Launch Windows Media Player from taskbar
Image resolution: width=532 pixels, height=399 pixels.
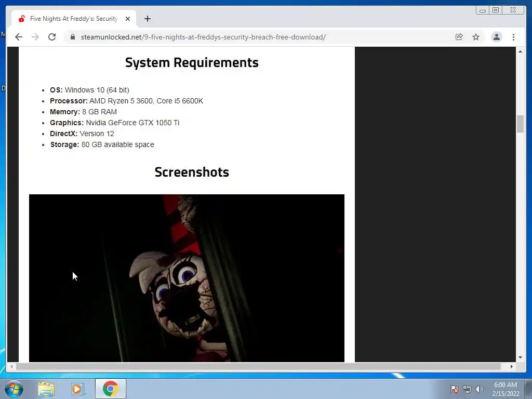tap(77, 389)
